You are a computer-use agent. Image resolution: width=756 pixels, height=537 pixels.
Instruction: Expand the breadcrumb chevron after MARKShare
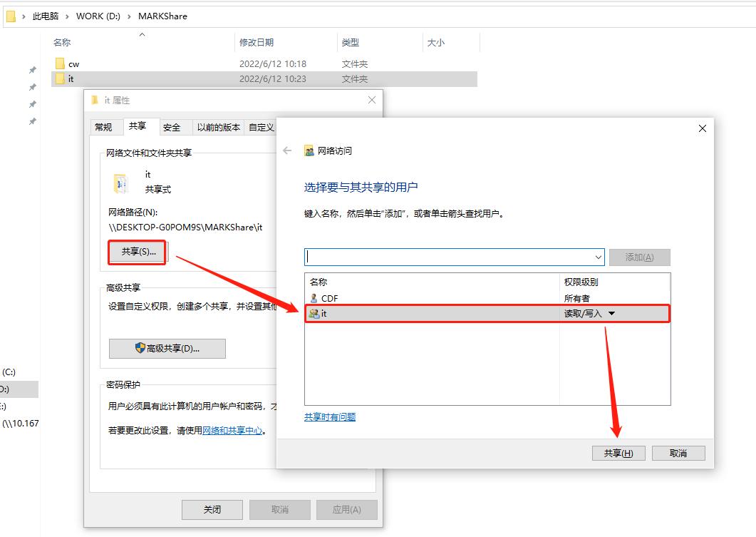coord(195,16)
